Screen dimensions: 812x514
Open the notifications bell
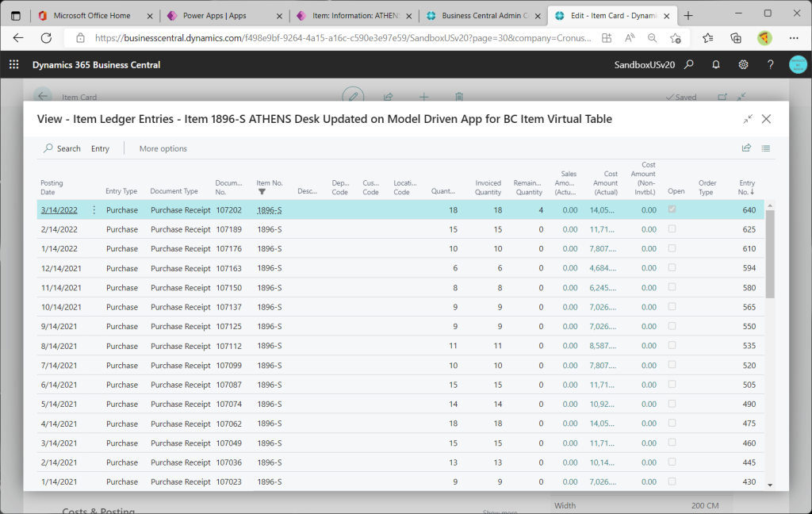tap(716, 65)
